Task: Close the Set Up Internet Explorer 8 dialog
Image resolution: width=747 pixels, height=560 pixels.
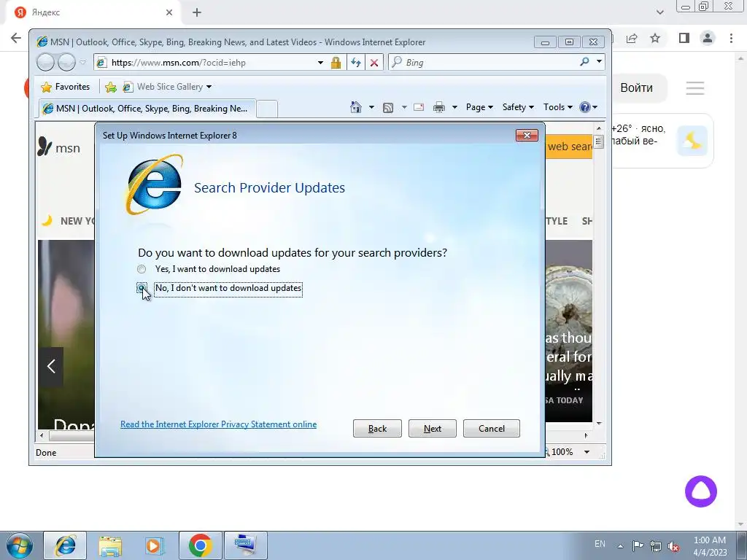Action: [x=527, y=135]
